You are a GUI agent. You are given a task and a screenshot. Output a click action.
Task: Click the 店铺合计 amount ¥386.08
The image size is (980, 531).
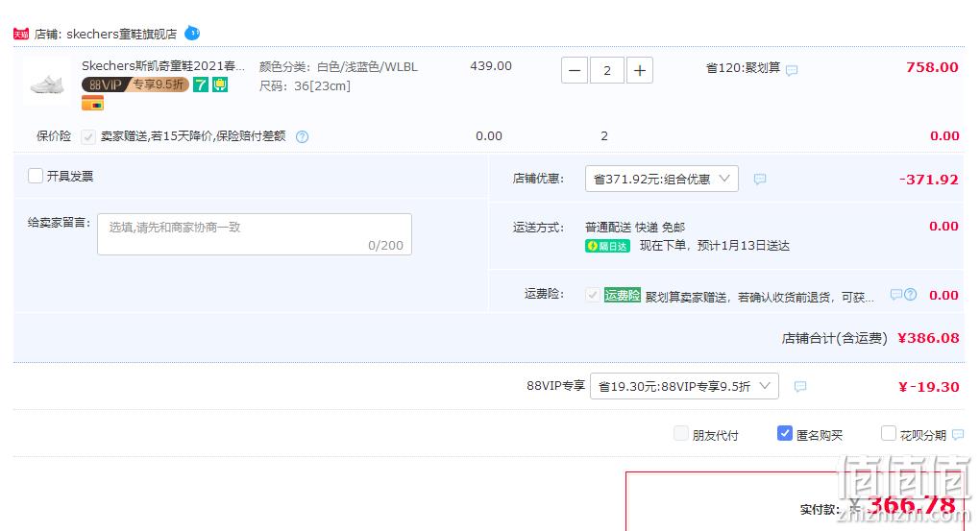pos(928,338)
